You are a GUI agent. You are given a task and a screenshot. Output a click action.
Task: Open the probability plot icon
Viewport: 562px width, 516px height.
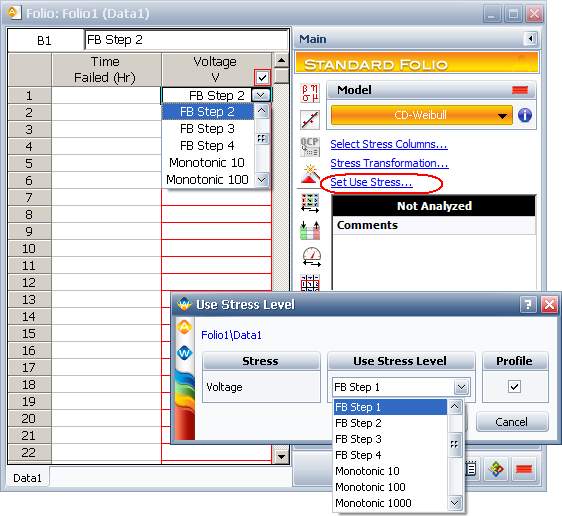(x=310, y=119)
